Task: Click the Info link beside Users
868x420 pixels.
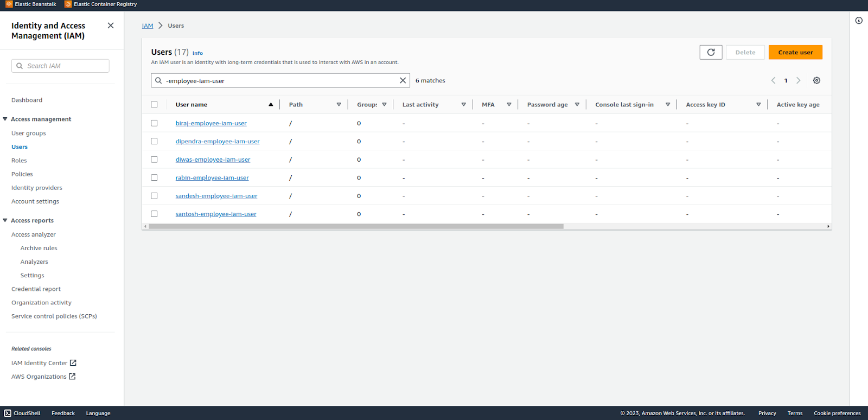Action: click(197, 53)
